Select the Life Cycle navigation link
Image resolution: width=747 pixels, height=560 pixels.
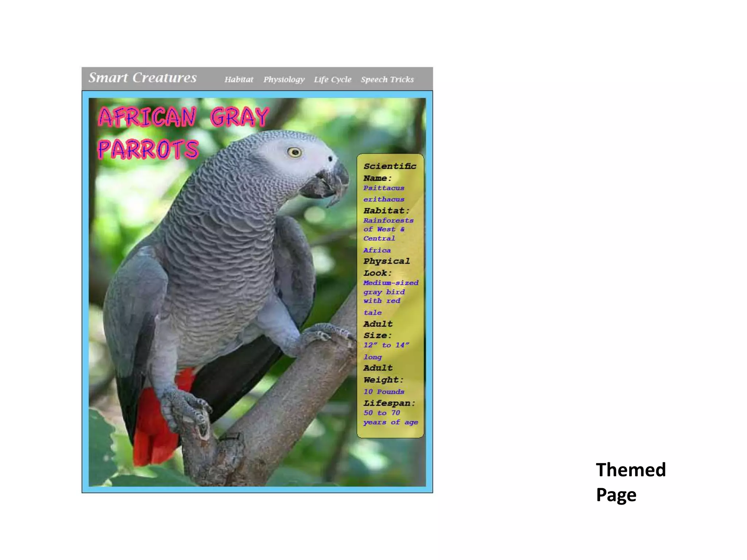tap(332, 79)
